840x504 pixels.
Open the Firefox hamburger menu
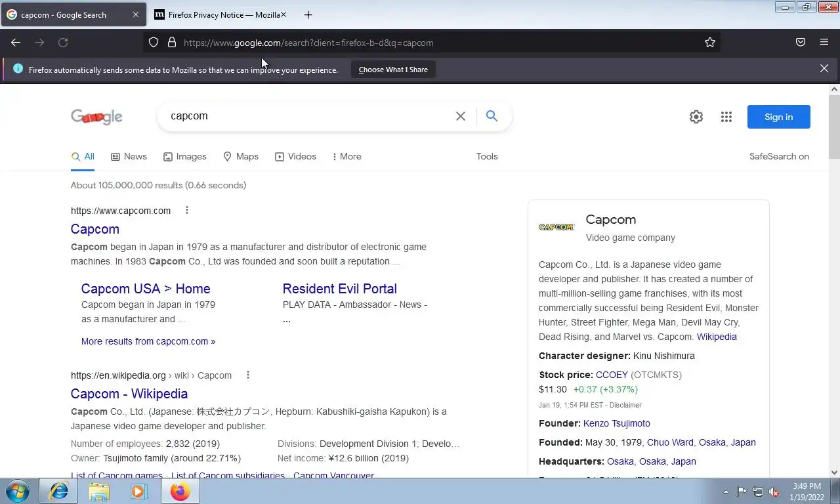(x=824, y=43)
